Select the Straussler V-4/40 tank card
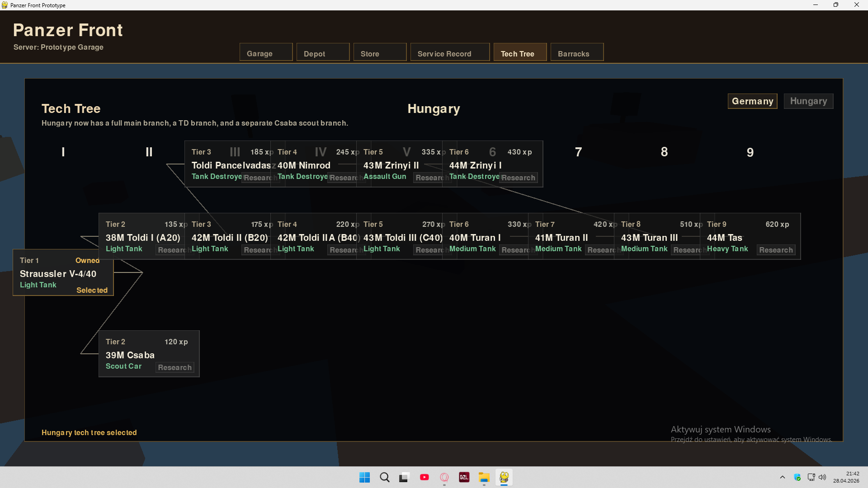The image size is (868, 488). (x=58, y=273)
